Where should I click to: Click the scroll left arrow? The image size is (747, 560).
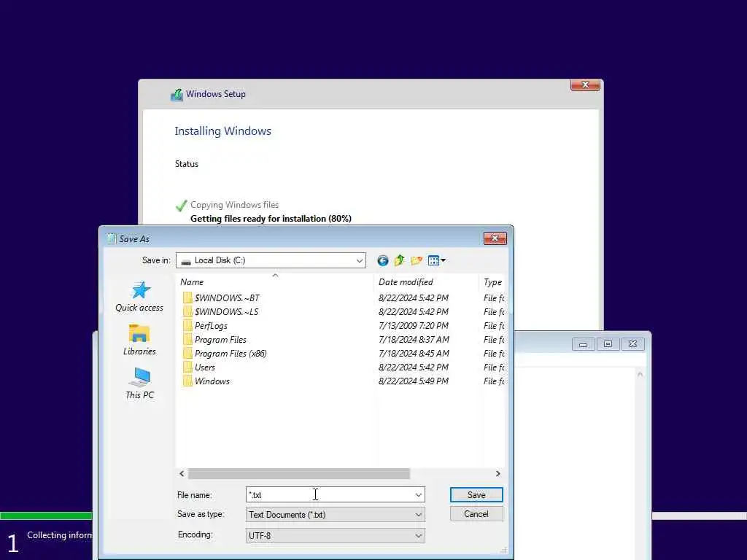(x=182, y=473)
